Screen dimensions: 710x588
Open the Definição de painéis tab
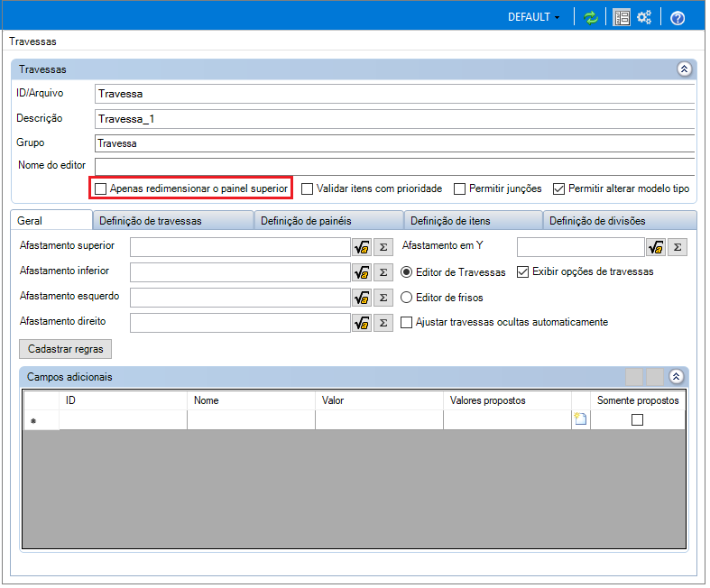(x=330, y=222)
